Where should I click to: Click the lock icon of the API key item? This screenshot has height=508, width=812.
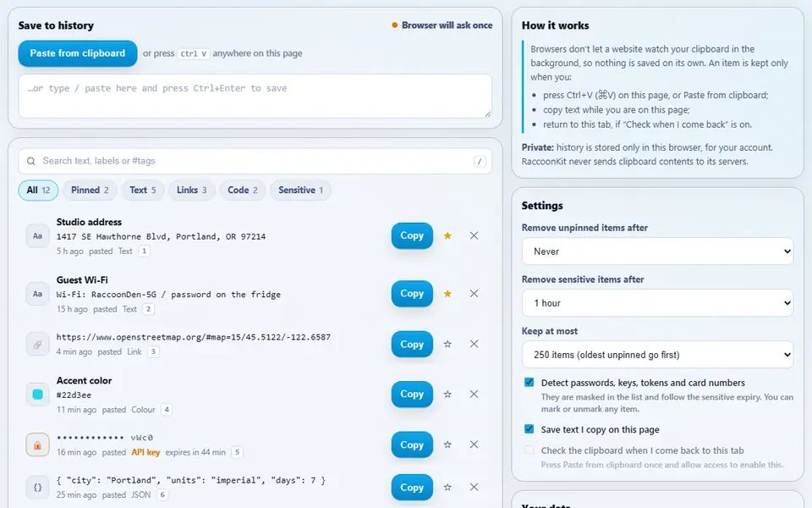(x=38, y=444)
